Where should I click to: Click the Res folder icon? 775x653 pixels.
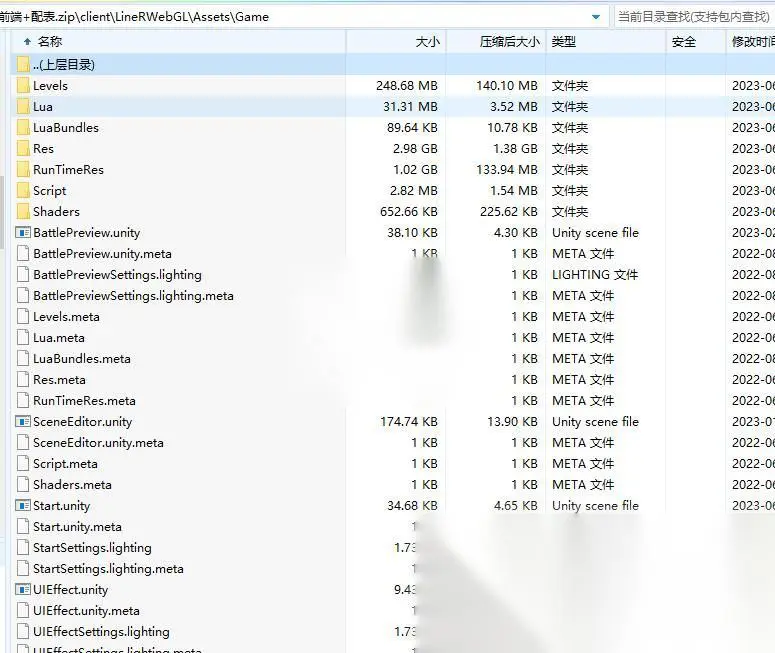[x=23, y=148]
